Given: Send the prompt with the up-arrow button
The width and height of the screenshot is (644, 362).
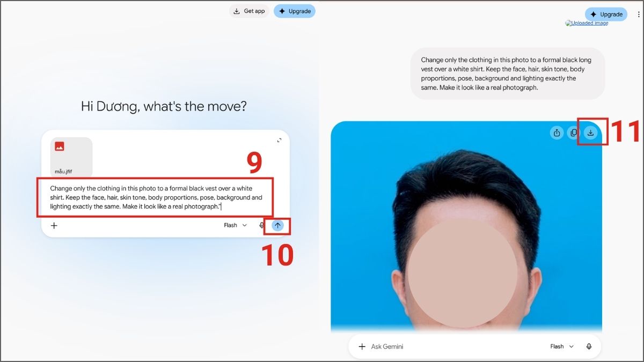Looking at the screenshot, I should pos(277,225).
